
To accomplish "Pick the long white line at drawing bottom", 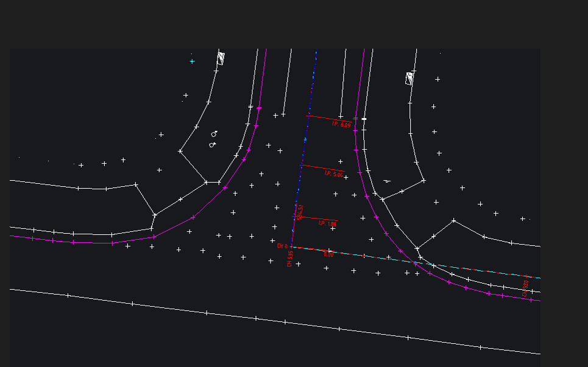I will click(305, 324).
